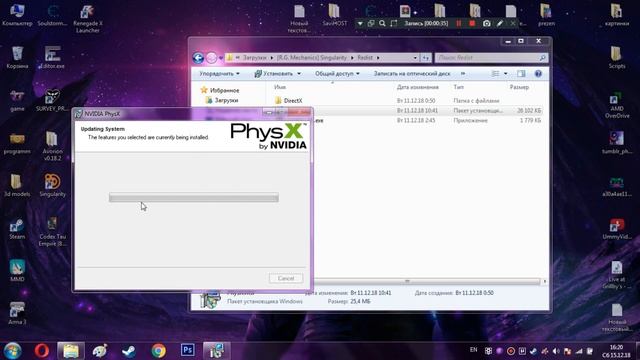Click the EN language indicator

473,350
